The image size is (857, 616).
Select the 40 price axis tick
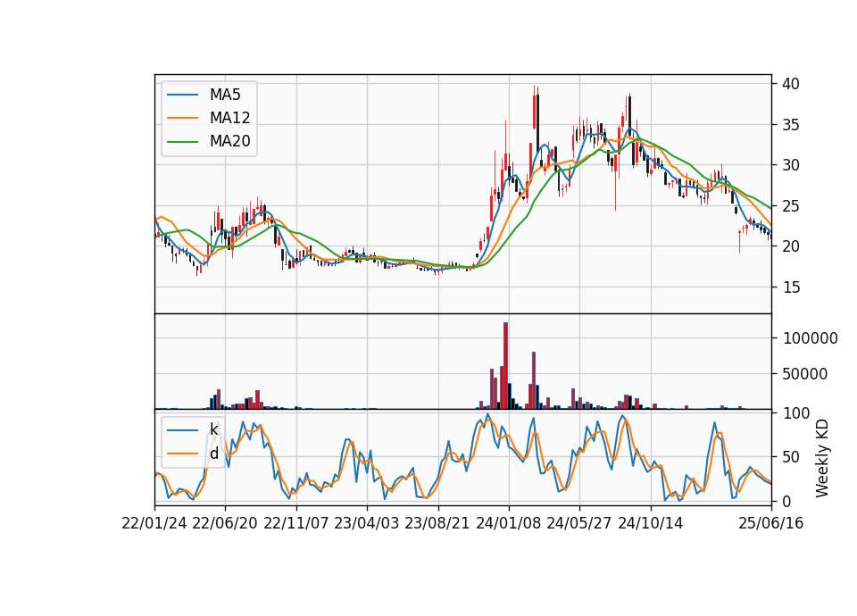(791, 84)
